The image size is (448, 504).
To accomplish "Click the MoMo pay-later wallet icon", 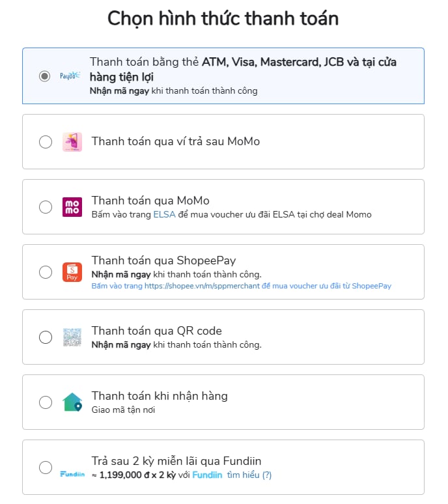I will click(x=72, y=142).
